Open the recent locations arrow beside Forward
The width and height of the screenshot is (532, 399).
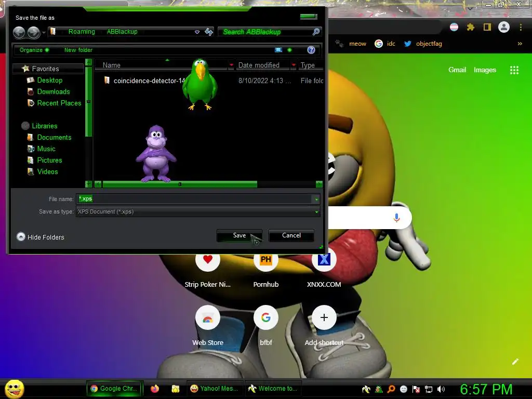pos(44,33)
